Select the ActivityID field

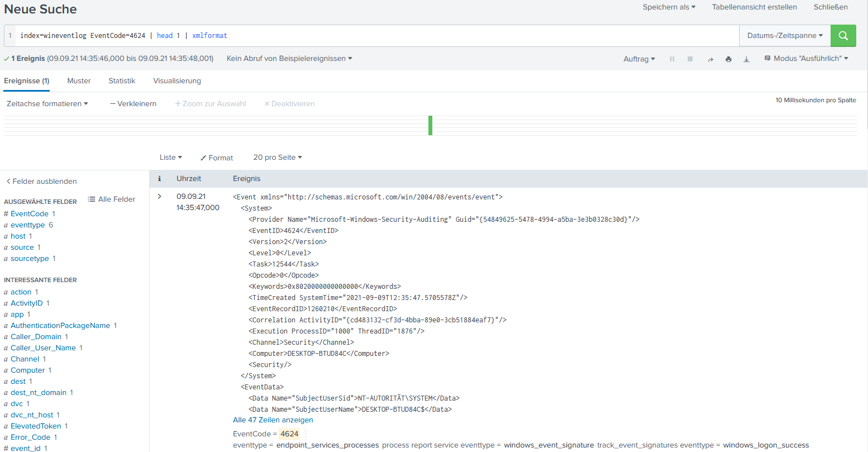(x=27, y=303)
